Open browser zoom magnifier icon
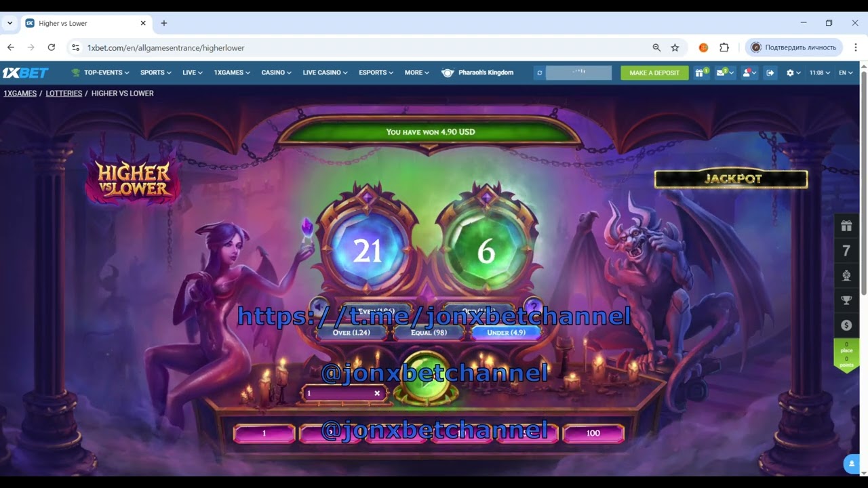The width and height of the screenshot is (868, 488). (x=656, y=47)
